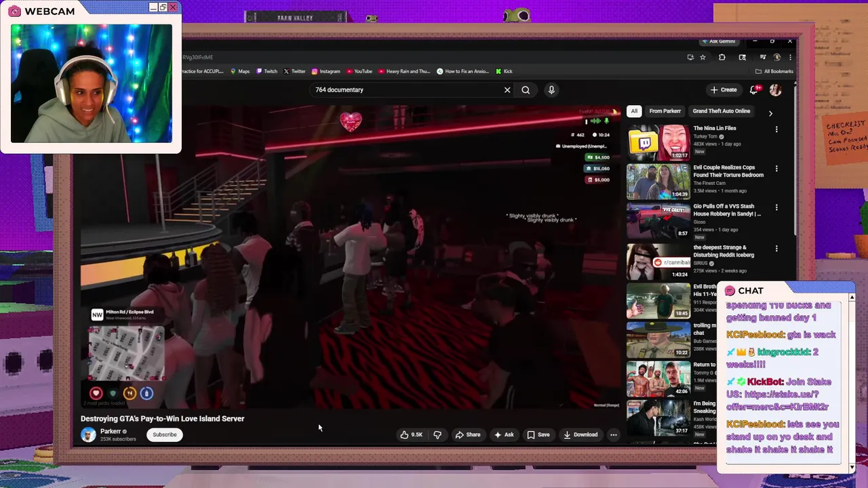Click the webcam overlay feed

pos(91,83)
